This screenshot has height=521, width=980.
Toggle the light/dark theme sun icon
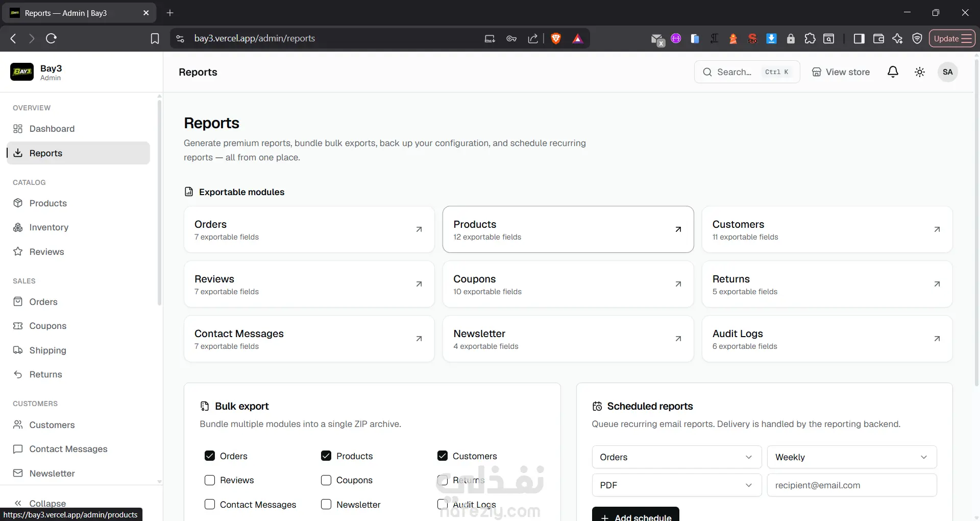click(x=920, y=72)
